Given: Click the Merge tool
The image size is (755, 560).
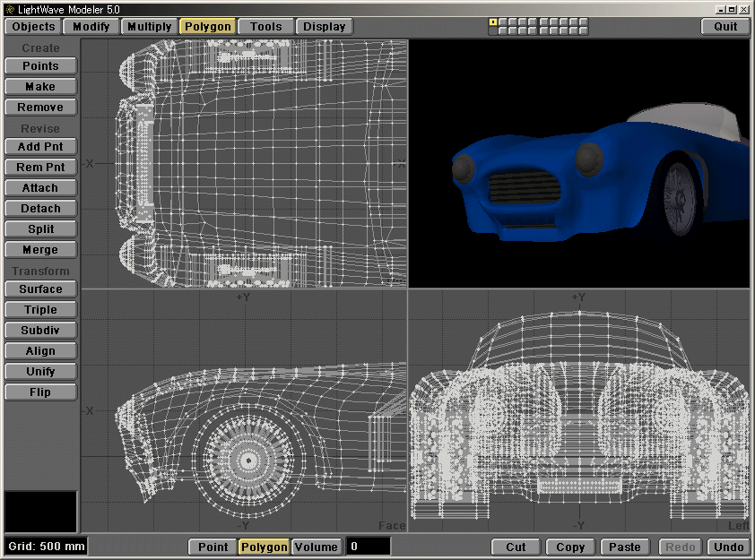Looking at the screenshot, I should [40, 249].
